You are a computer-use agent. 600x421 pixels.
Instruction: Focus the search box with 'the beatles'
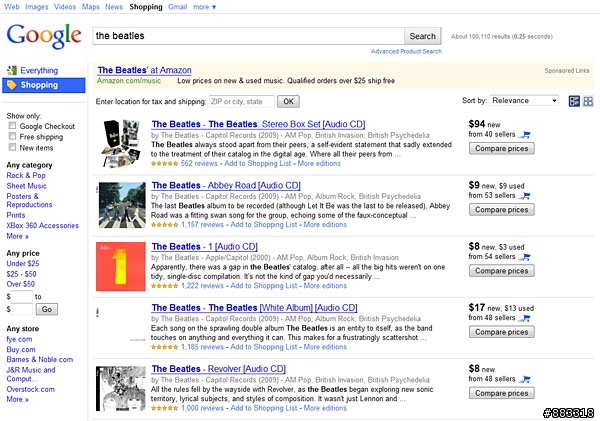pyautogui.click(x=248, y=36)
